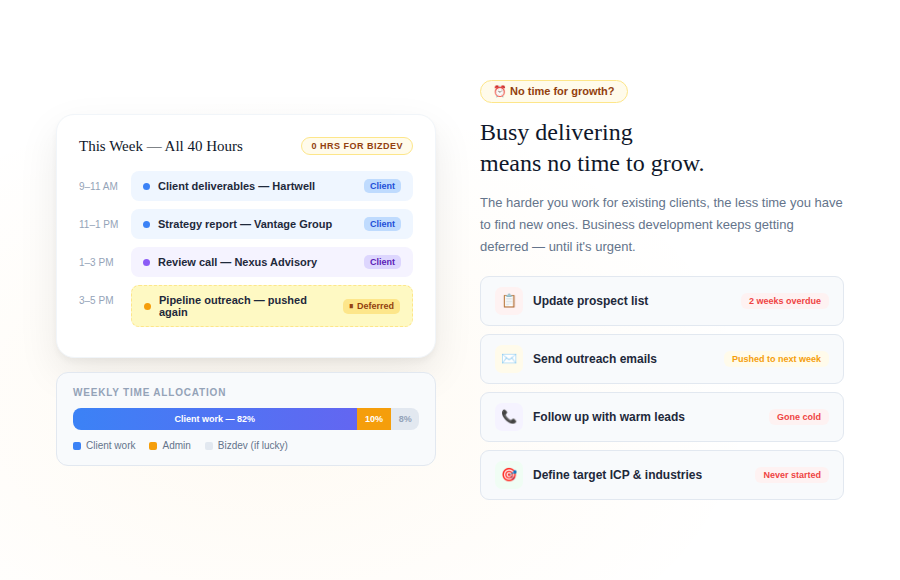
Task: Click the blue Client work legend swatch
Action: tap(77, 446)
